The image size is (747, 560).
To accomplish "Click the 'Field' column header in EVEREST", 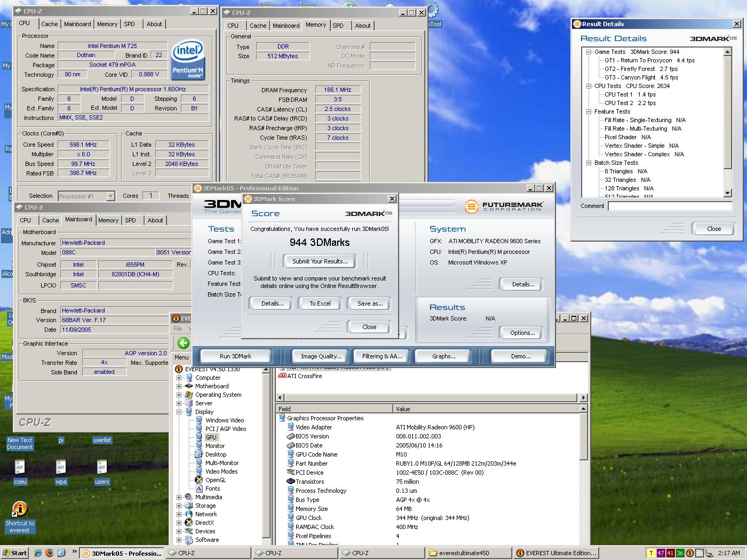I will coord(335,409).
